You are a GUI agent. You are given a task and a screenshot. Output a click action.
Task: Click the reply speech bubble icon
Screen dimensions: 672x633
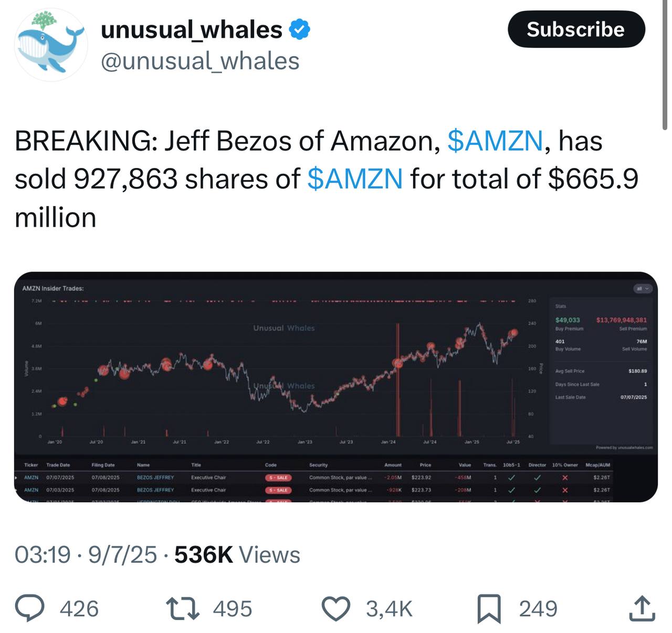coord(30,608)
